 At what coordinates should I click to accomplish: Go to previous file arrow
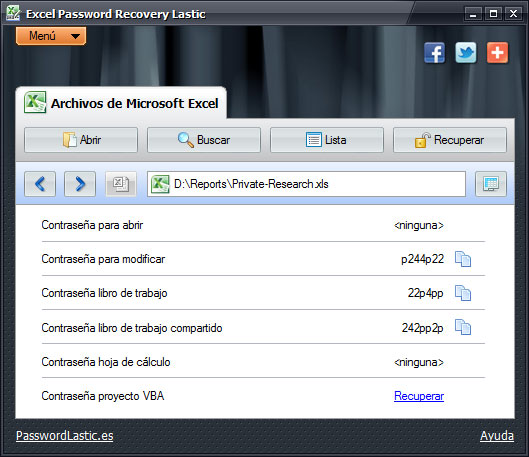coord(40,184)
